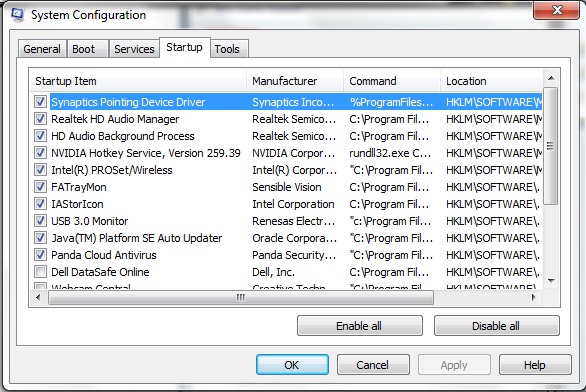Sort by the Command column header
This screenshot has width=586, height=392.
392,81
